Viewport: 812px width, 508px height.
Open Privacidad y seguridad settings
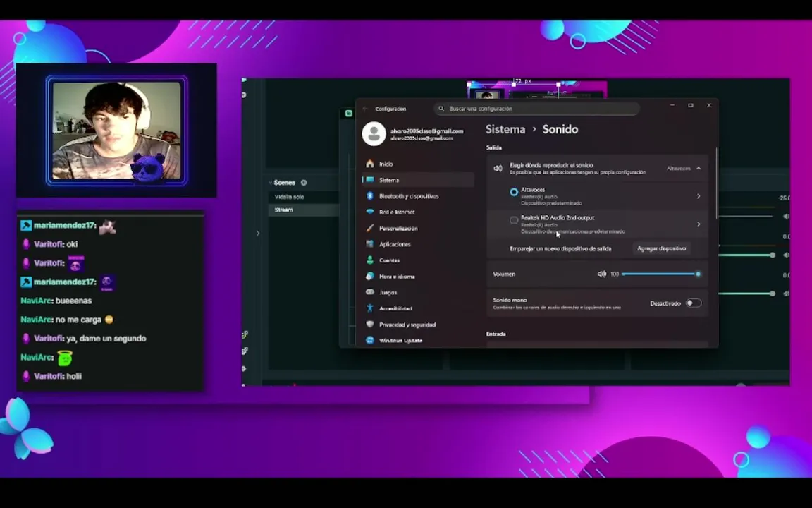(418, 325)
